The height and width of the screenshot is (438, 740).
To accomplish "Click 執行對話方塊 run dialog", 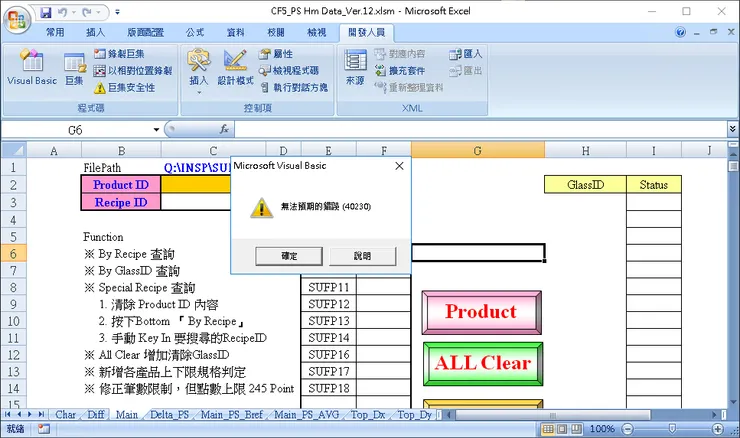I will [x=294, y=87].
